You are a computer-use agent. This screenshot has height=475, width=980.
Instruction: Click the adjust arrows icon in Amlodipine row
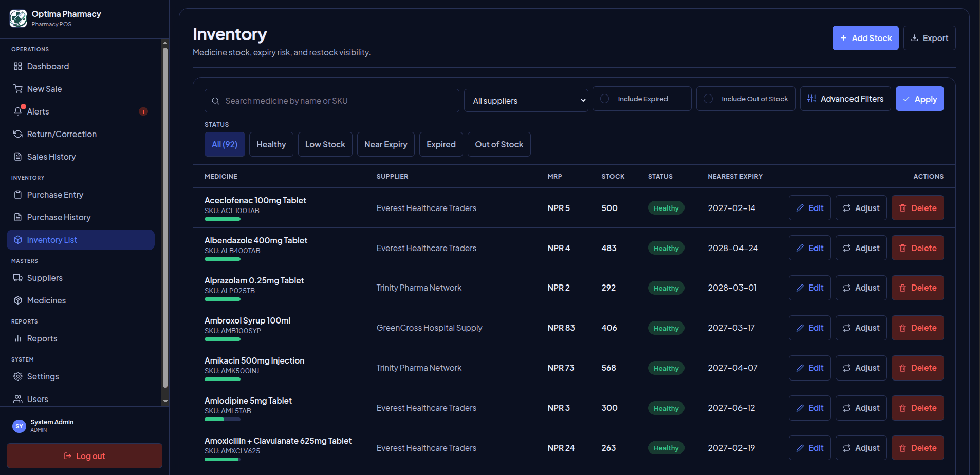coord(847,408)
